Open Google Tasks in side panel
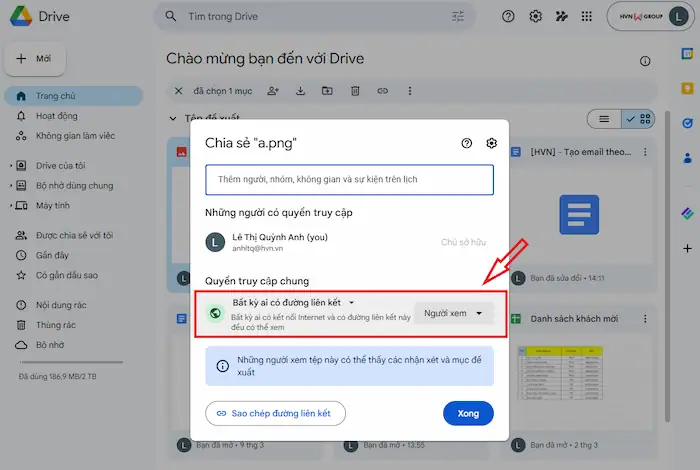Image resolution: width=700 pixels, height=470 pixels. point(686,123)
